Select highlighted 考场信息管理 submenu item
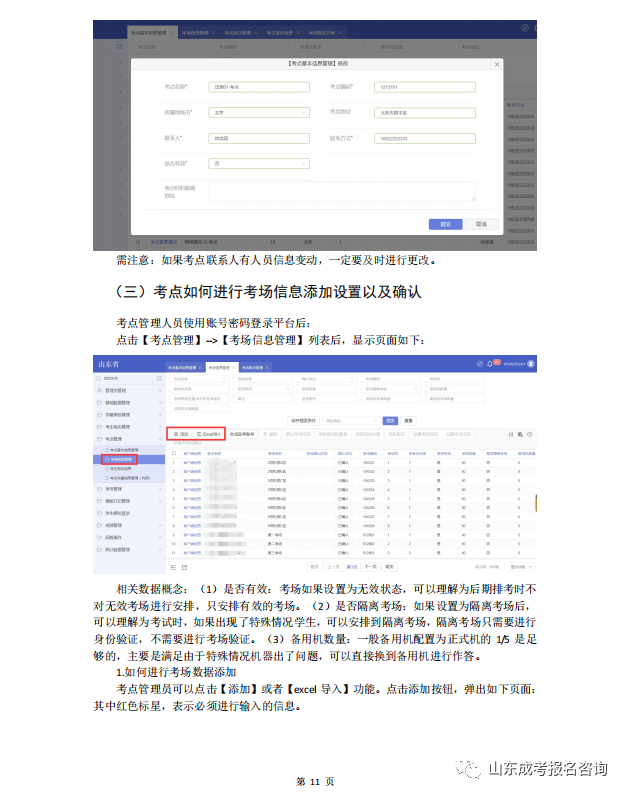Screen dimensions: 627x796 (129, 459)
